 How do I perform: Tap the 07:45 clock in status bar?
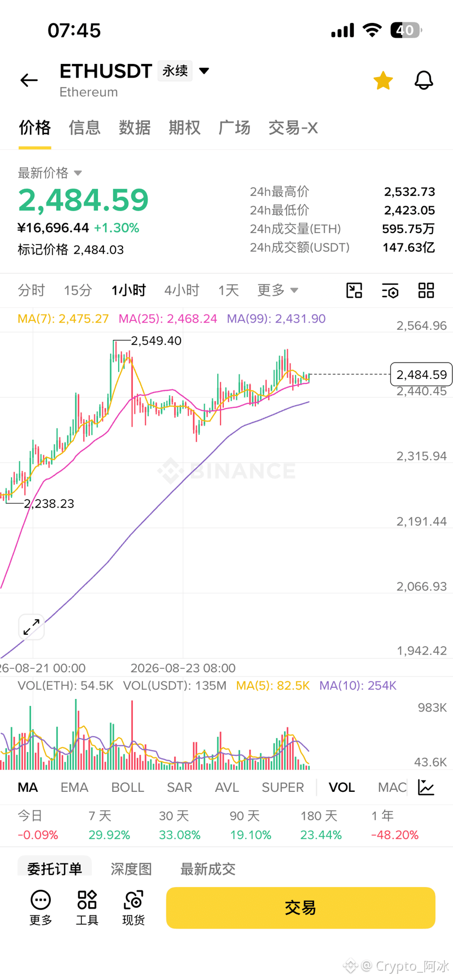[x=74, y=30]
